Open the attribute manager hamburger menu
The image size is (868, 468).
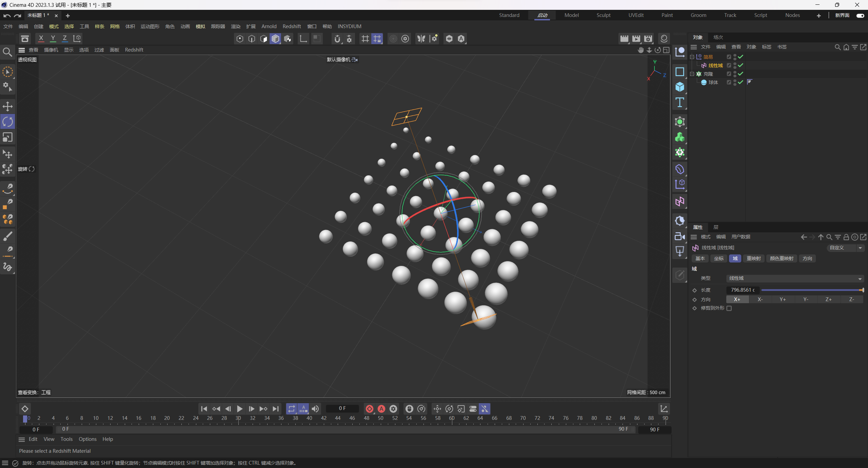(x=694, y=237)
